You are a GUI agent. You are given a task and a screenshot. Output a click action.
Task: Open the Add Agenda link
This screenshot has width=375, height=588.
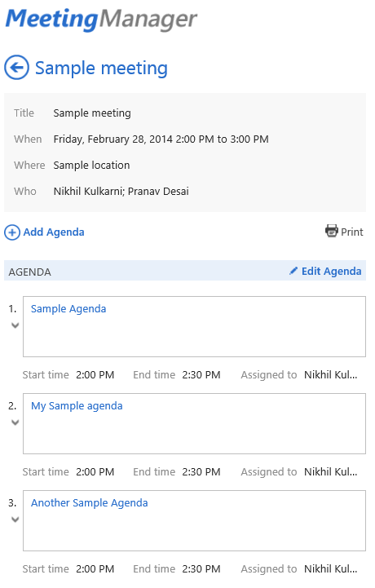point(54,232)
